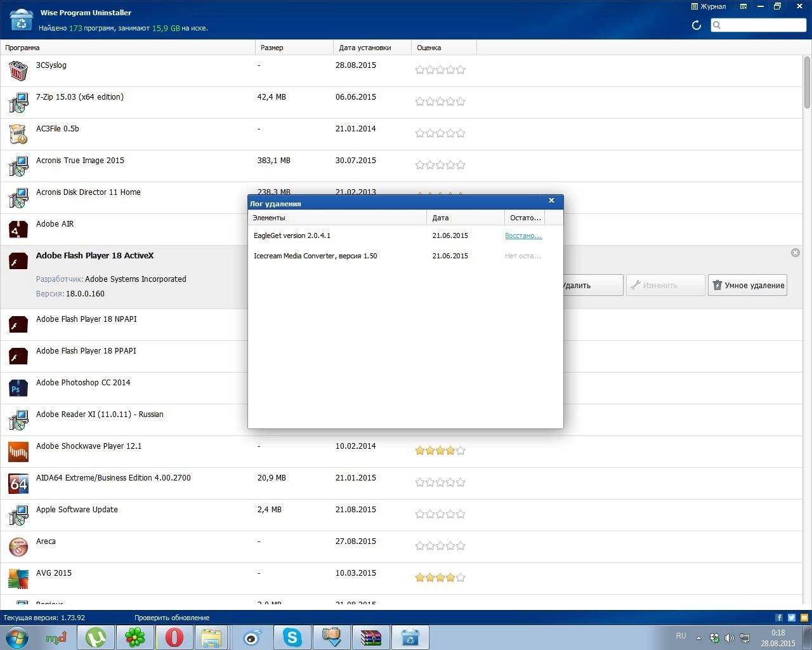Open Opera browser from the taskbar
This screenshot has width=812, height=650.
coord(174,637)
